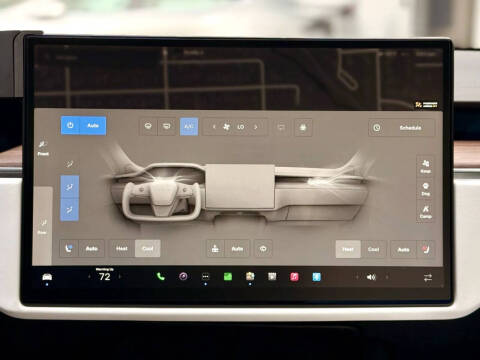480x360 pixels.
Task: Open the blue Bluetooth app in dock
Action: click(316, 277)
